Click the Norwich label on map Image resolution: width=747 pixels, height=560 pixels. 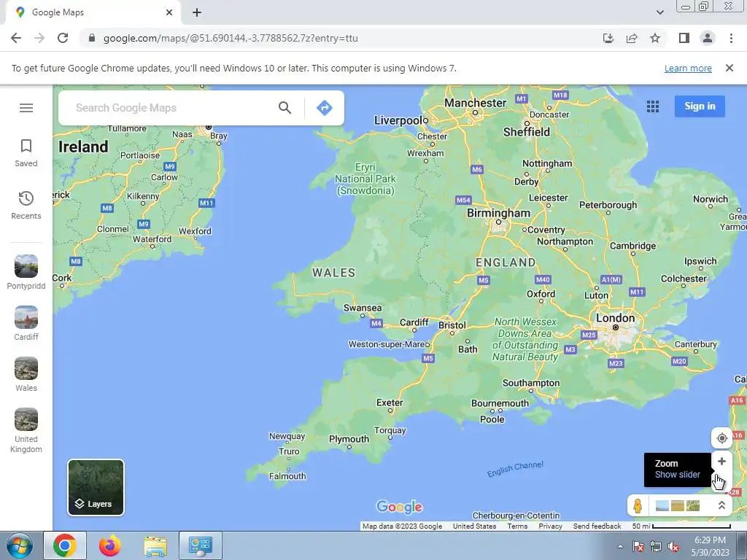tap(711, 199)
